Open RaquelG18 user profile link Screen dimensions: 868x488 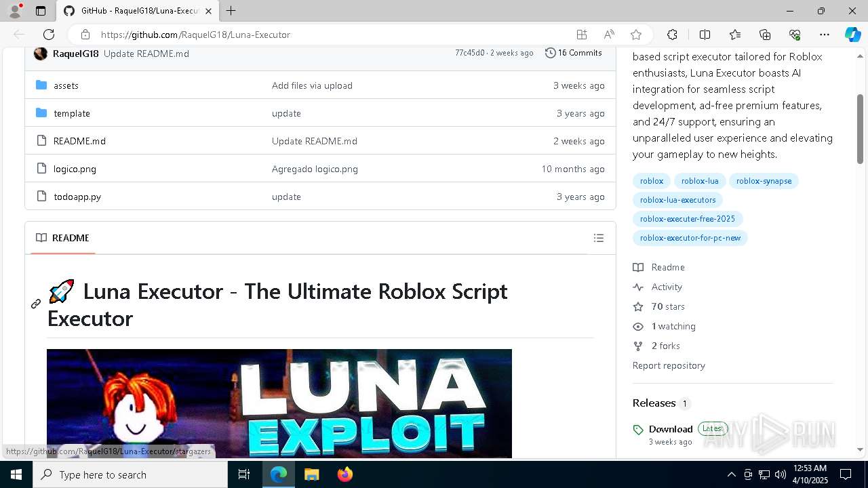(75, 54)
